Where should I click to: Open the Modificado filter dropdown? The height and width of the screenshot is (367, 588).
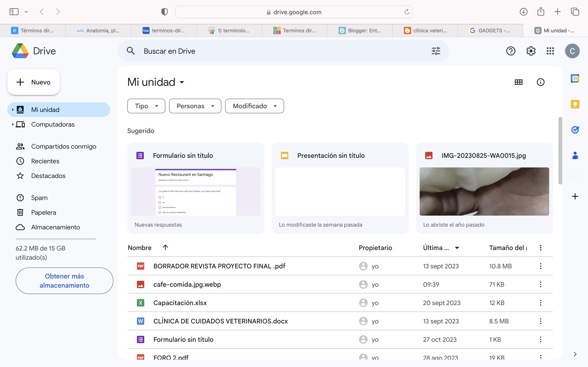tap(254, 106)
